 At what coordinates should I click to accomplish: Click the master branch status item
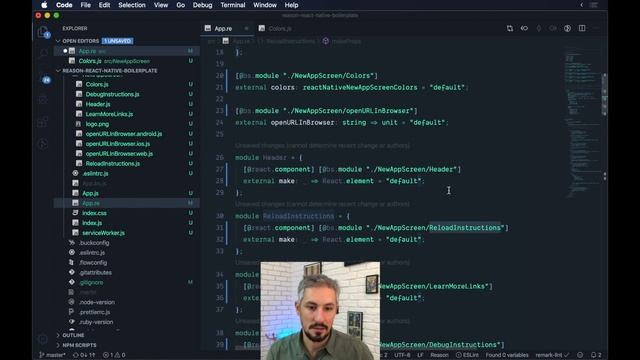coord(52,355)
